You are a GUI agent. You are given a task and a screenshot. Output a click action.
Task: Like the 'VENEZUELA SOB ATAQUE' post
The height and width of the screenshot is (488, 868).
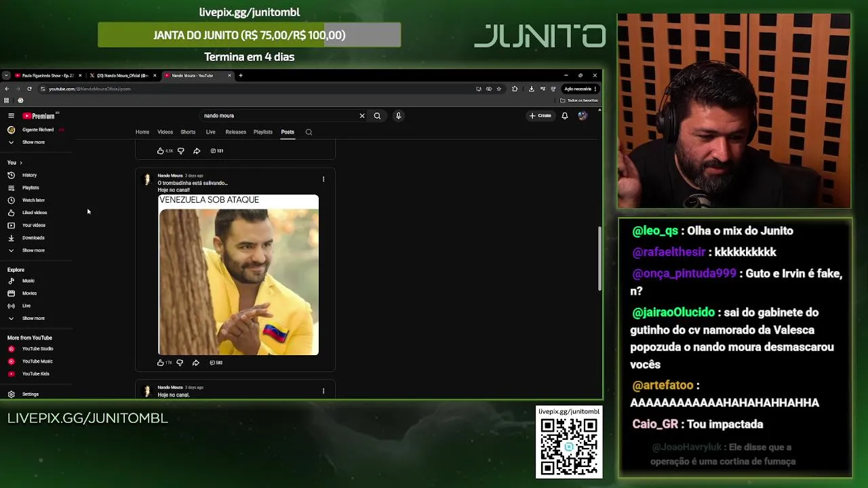coord(160,363)
